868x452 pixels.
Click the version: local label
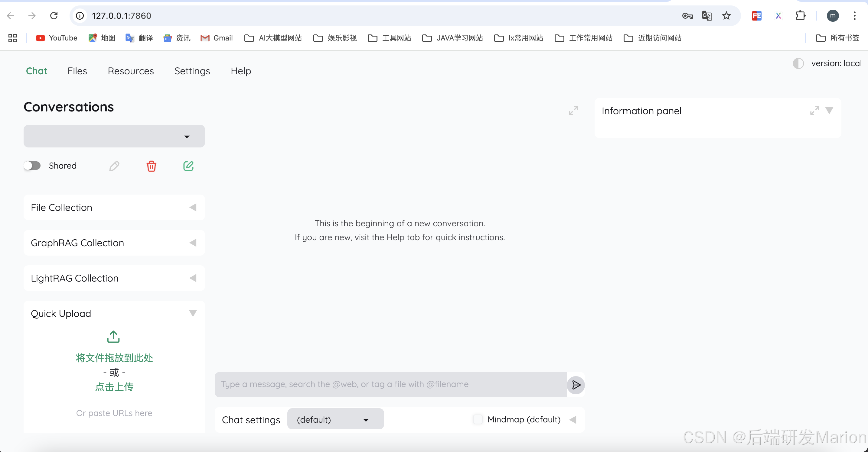(836, 63)
